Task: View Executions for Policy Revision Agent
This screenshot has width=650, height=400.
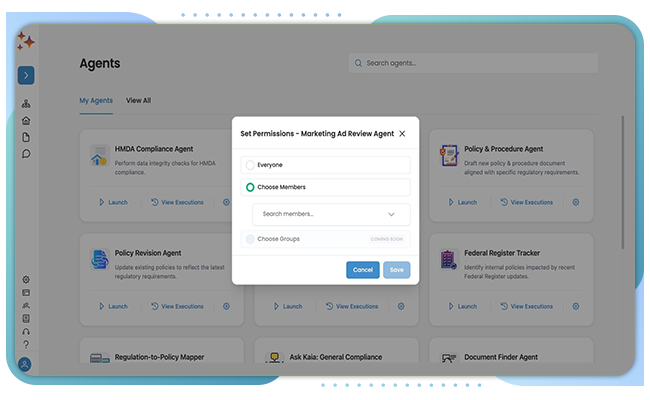Action: (177, 306)
